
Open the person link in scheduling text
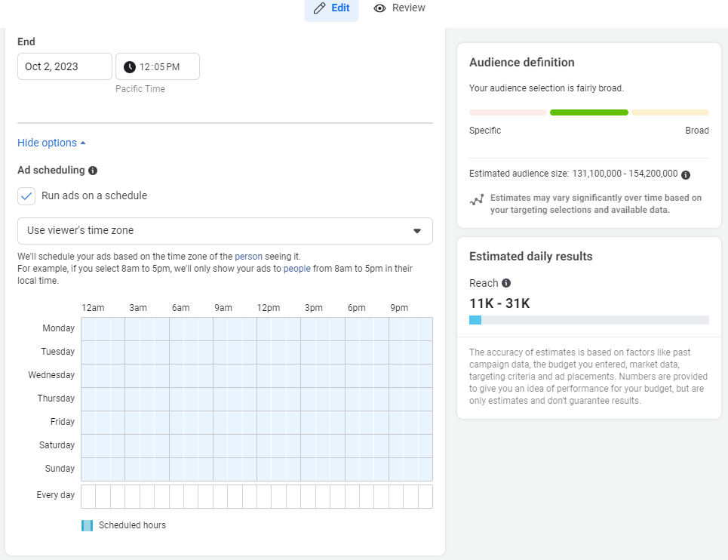tap(248, 256)
